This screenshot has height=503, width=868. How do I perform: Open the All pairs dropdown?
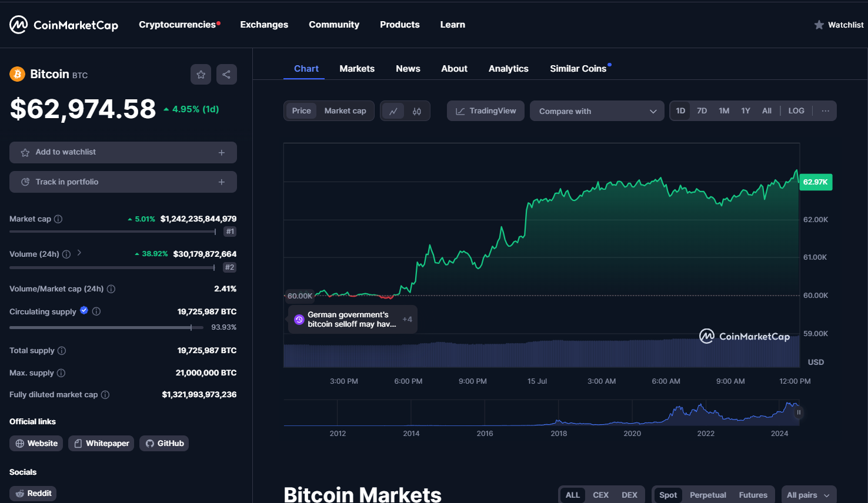pos(809,495)
